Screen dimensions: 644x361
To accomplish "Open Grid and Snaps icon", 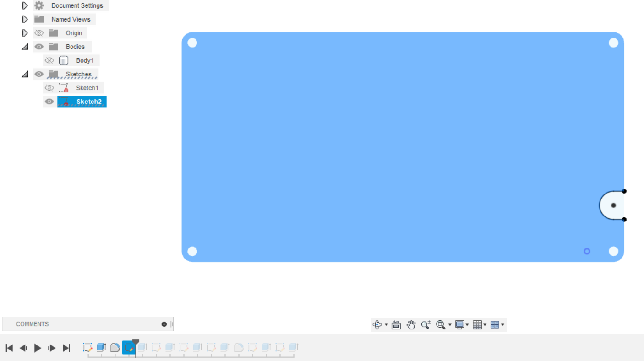I will coord(477,325).
